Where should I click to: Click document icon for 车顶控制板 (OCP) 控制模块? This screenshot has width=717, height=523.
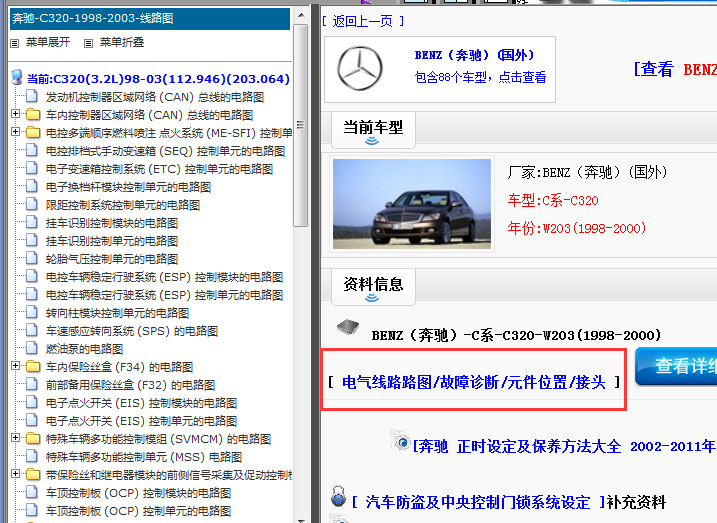(x=32, y=492)
